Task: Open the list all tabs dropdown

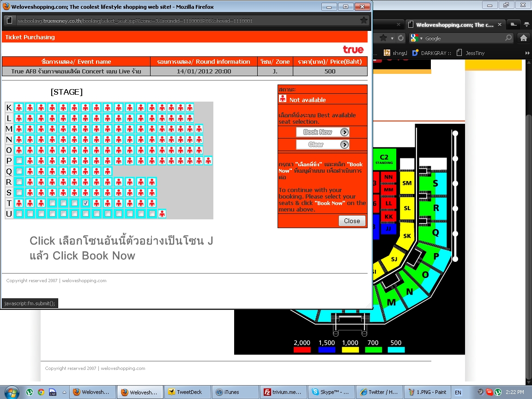Action: pos(526,24)
